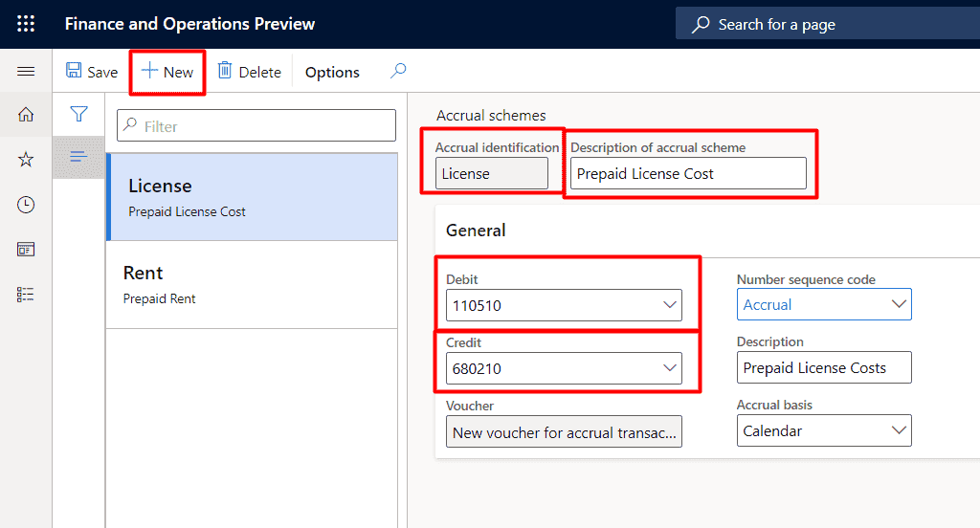Open Modules list icon in sidebar
The width and height of the screenshot is (980, 528).
tap(26, 295)
